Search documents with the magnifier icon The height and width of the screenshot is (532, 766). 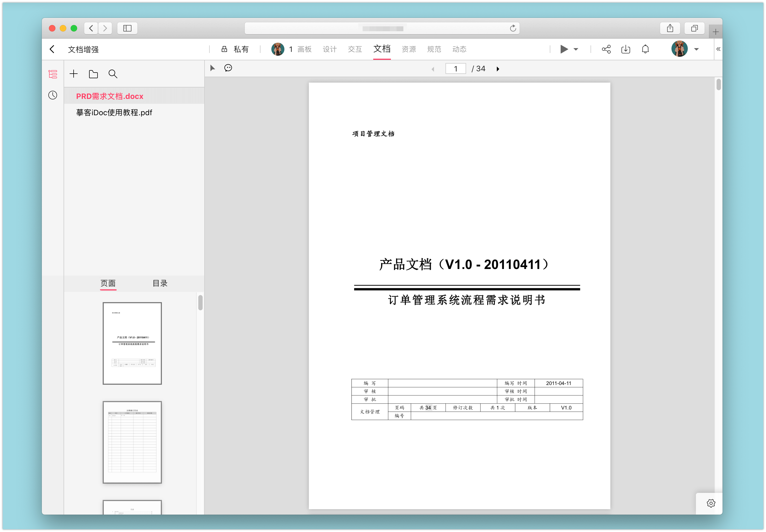coord(113,74)
